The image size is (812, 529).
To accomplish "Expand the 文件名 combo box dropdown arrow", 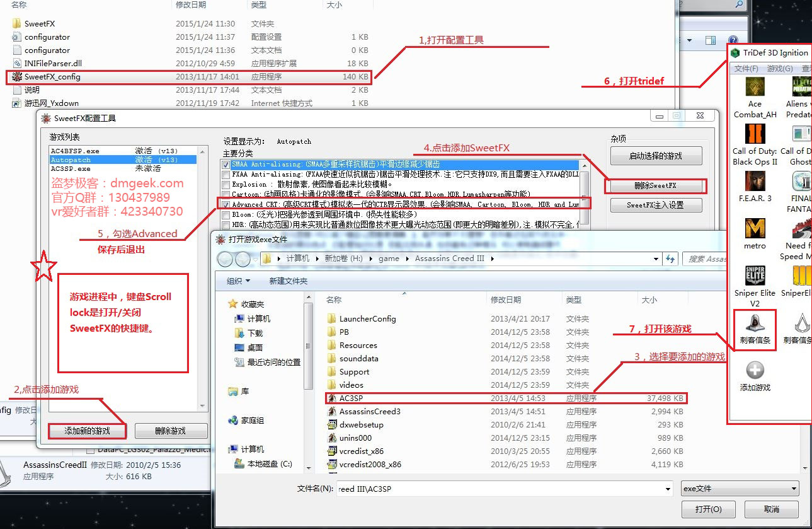I will (667, 489).
